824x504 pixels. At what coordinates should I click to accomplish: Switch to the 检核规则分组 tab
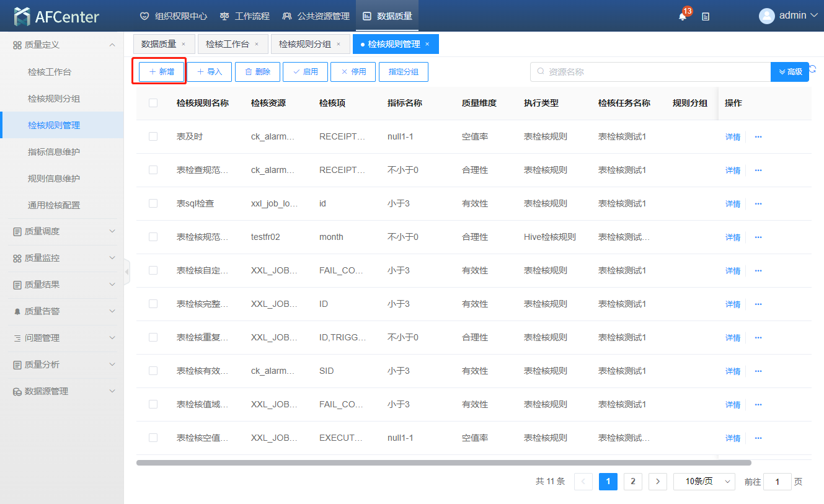click(x=304, y=44)
